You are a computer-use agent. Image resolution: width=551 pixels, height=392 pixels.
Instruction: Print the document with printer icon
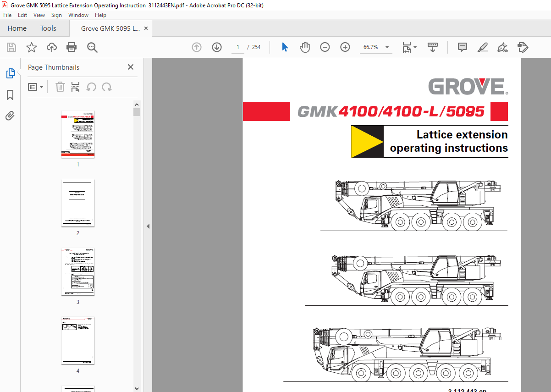[x=72, y=47]
